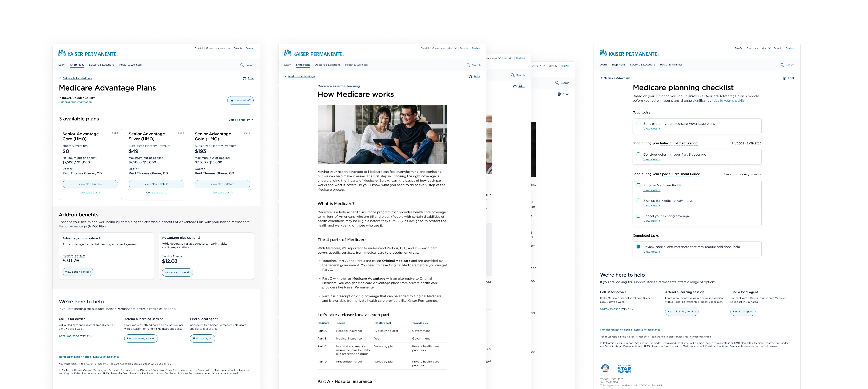Click View plan 1 details button

point(90,184)
